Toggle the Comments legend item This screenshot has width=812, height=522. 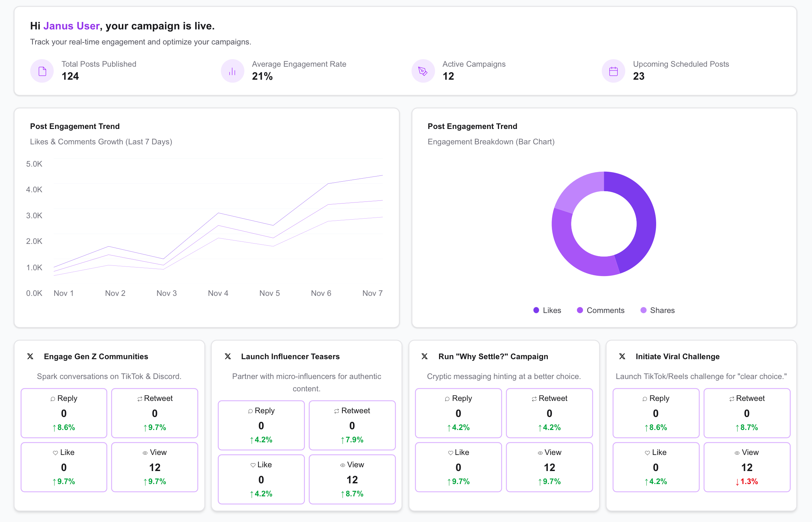pos(600,310)
